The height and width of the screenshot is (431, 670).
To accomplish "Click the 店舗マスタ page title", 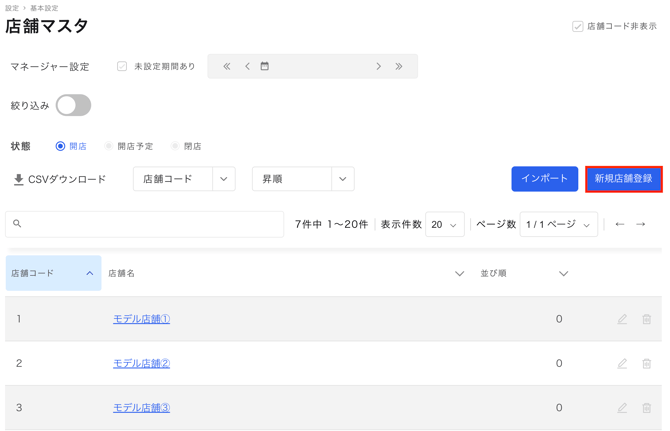I will tap(47, 26).
